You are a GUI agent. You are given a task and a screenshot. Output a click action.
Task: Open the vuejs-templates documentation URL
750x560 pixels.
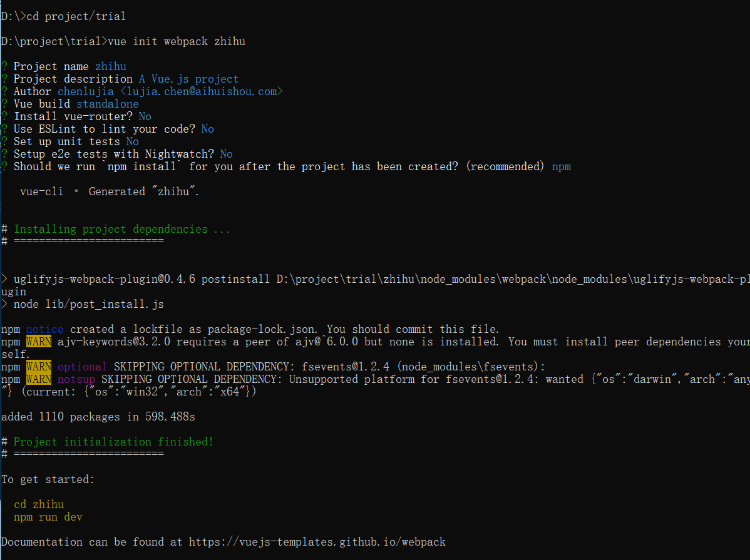(317, 542)
